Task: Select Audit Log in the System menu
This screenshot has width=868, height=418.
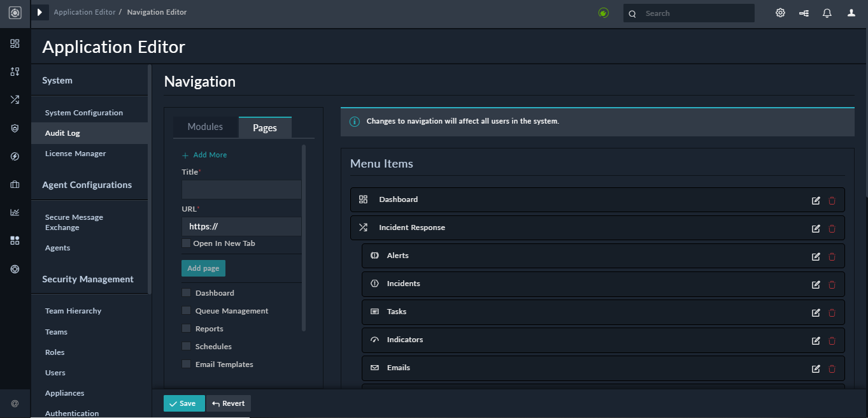Action: (62, 133)
